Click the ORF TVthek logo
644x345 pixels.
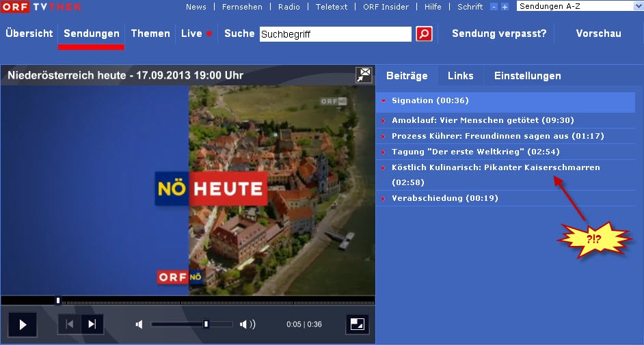tap(41, 7)
